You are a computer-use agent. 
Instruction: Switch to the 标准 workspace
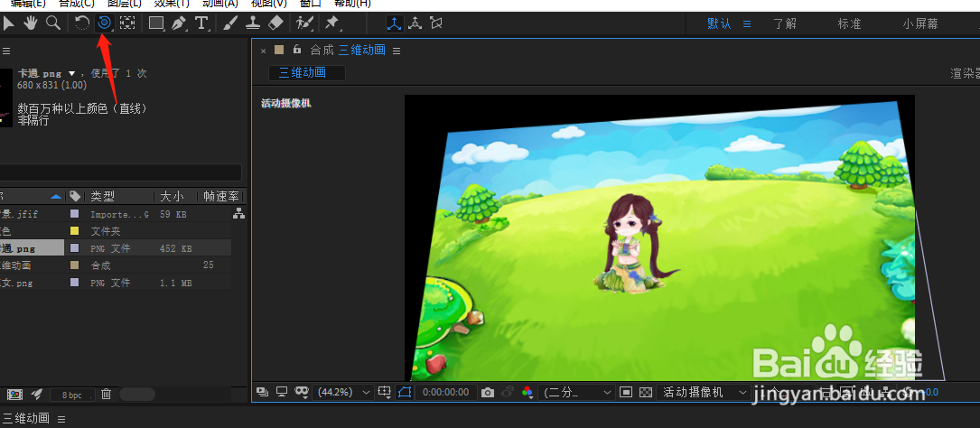click(x=849, y=23)
